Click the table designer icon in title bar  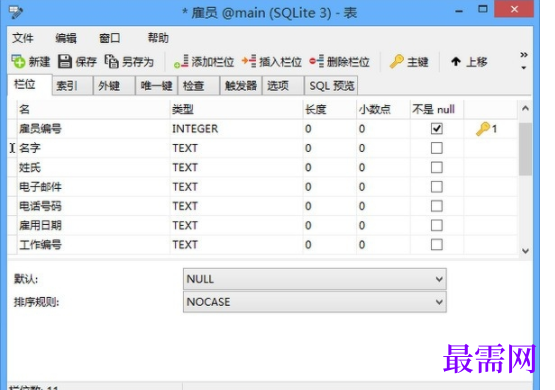tap(16, 13)
